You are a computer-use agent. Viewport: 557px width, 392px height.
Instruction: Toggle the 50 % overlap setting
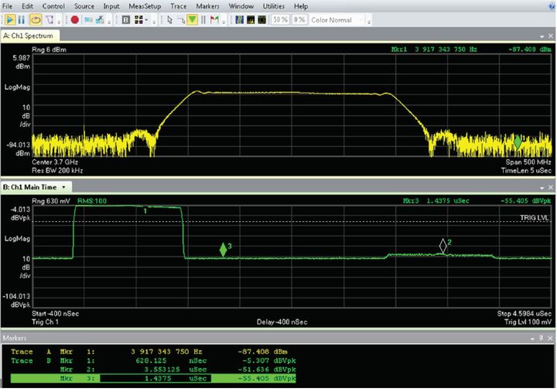[279, 19]
